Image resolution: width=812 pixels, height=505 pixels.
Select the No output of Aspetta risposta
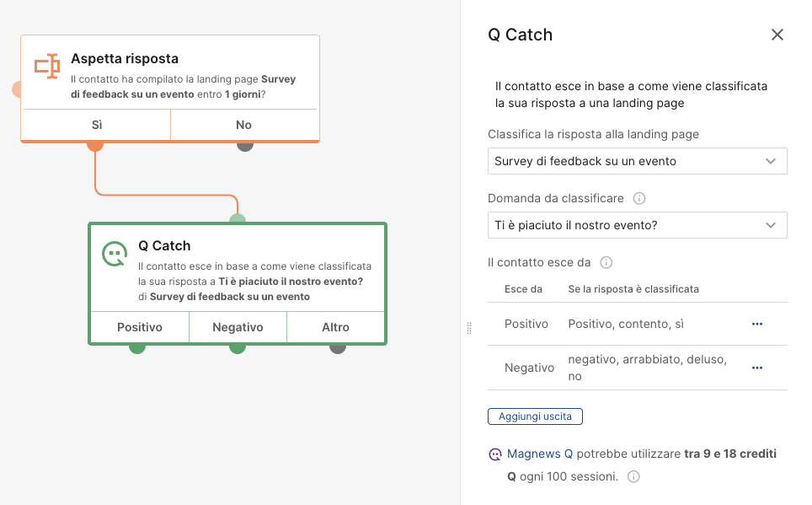[x=244, y=125]
